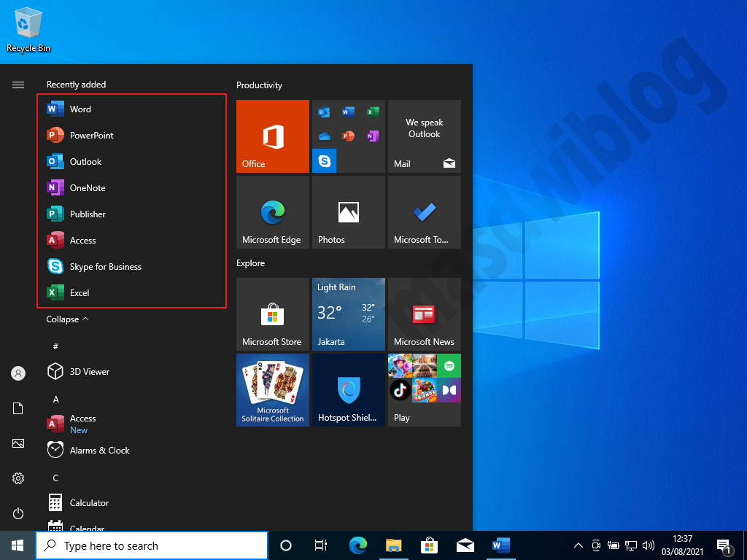Launch the Microsoft Edge tile
747x560 pixels.
(x=273, y=212)
